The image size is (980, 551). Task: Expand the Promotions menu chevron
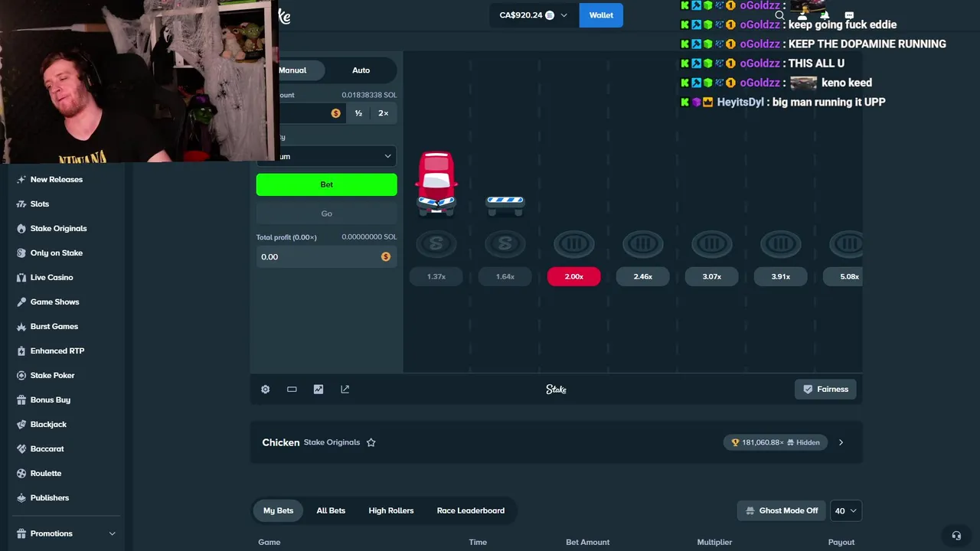tap(112, 533)
